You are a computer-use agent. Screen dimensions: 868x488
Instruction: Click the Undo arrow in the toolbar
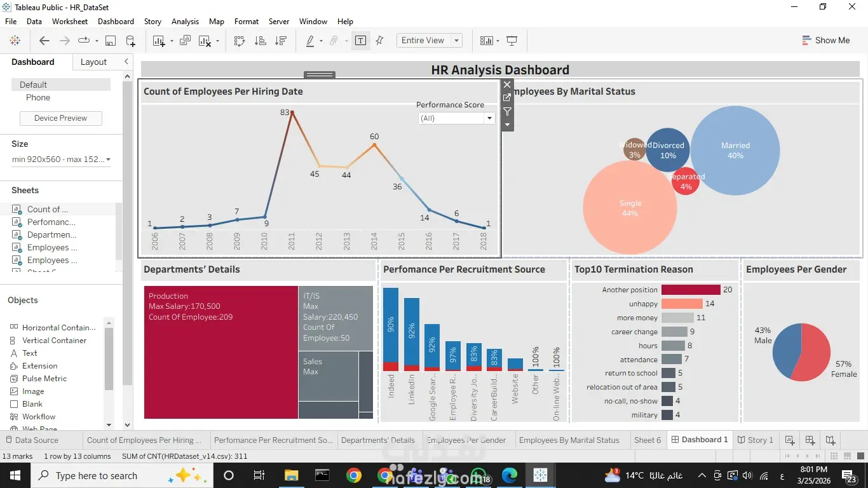44,41
